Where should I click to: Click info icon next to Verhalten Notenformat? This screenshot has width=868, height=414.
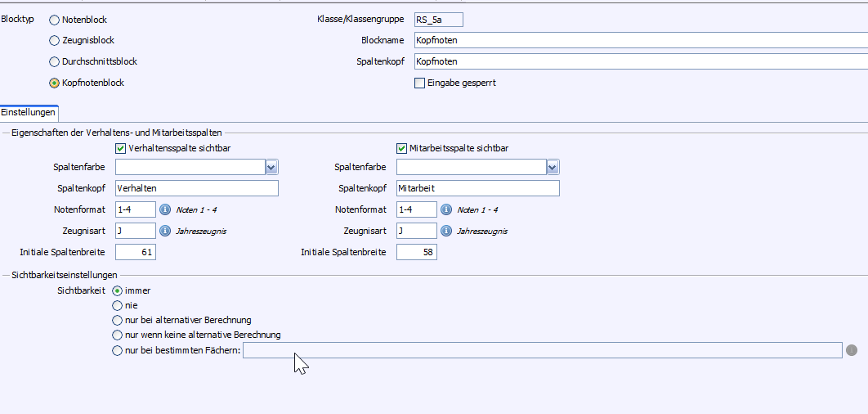click(x=165, y=209)
